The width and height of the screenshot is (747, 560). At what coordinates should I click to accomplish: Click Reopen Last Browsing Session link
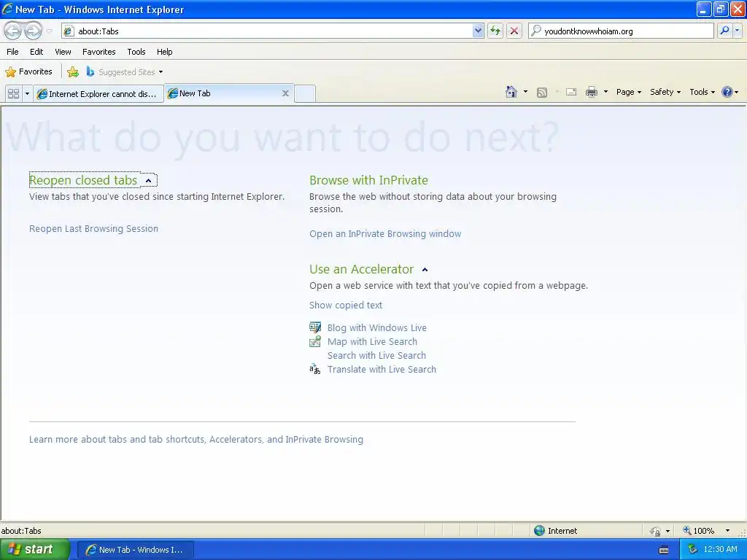pos(93,228)
